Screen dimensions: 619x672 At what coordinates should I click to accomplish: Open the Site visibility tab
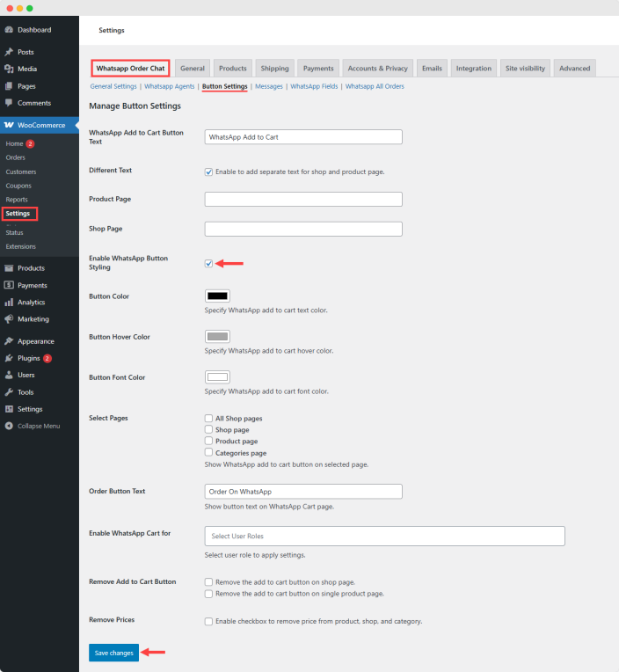pyautogui.click(x=525, y=68)
